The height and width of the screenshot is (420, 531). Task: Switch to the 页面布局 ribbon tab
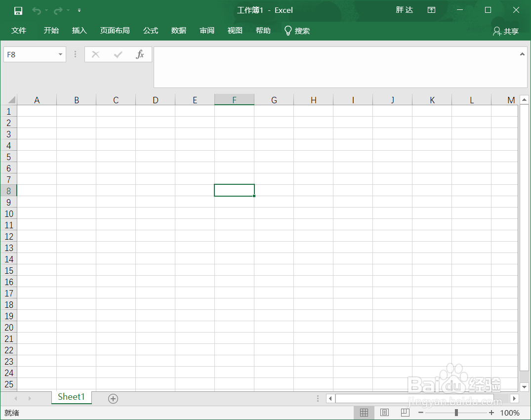click(115, 31)
